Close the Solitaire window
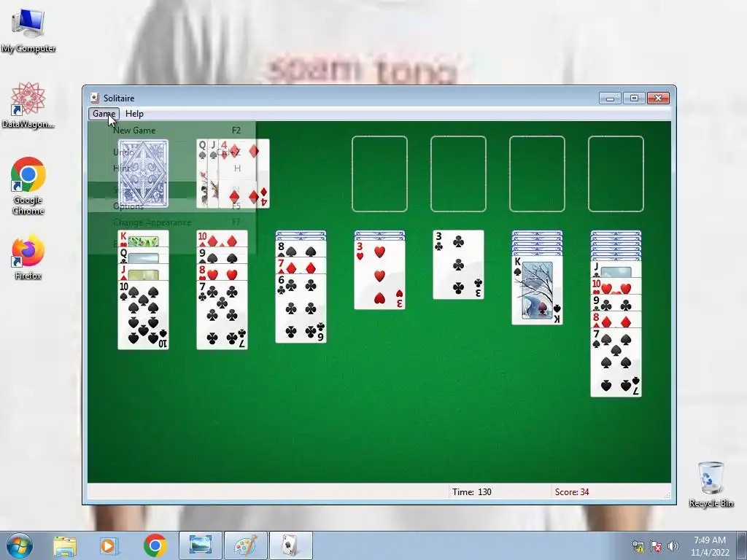This screenshot has height=560, width=747. coord(658,98)
